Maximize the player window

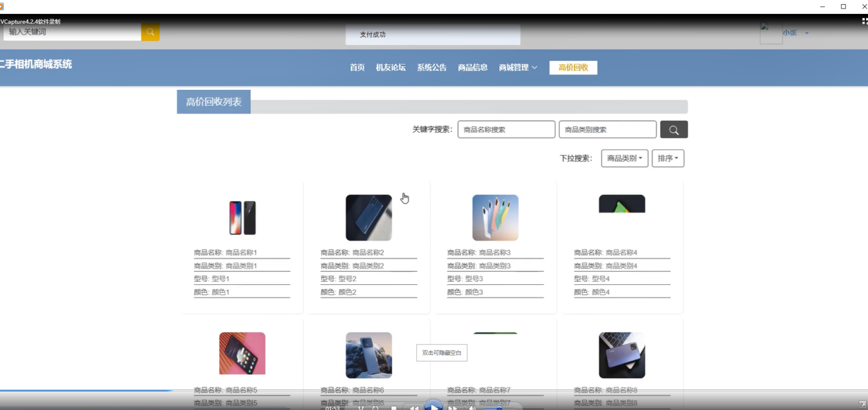pyautogui.click(x=843, y=7)
